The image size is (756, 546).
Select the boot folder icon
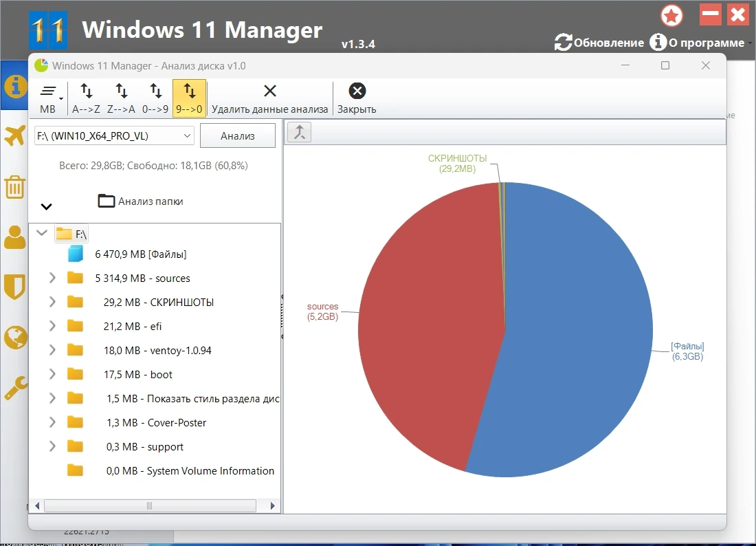tap(75, 374)
